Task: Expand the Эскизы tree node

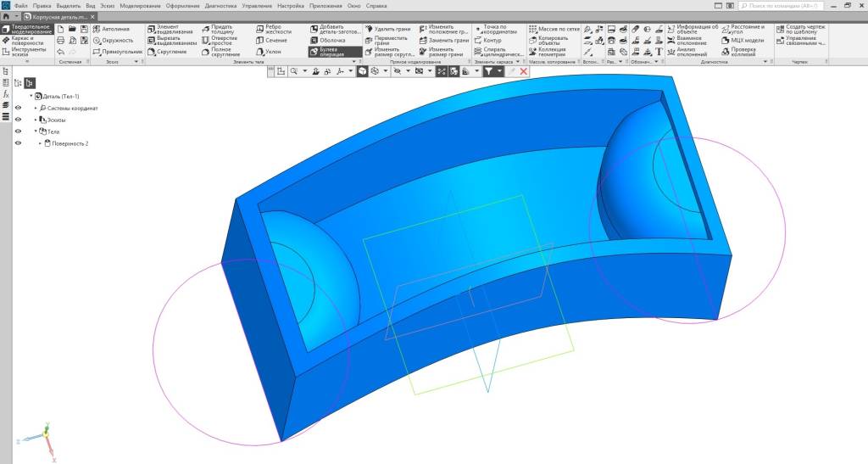Action: point(36,120)
